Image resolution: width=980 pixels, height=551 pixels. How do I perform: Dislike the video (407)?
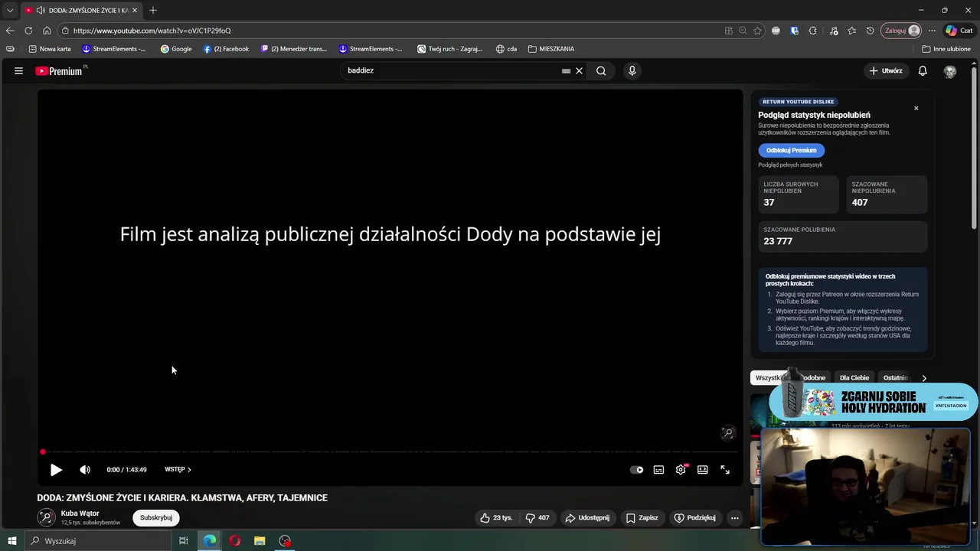tap(537, 518)
